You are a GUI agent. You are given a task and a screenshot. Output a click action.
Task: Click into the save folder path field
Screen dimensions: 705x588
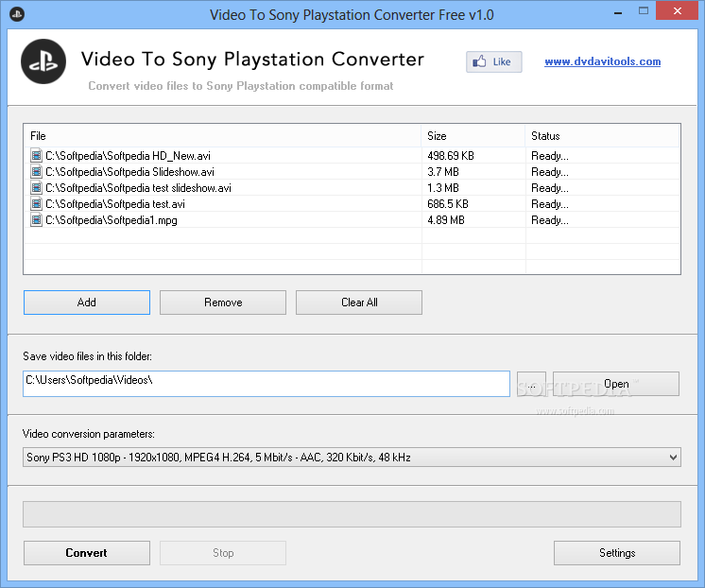pos(267,384)
